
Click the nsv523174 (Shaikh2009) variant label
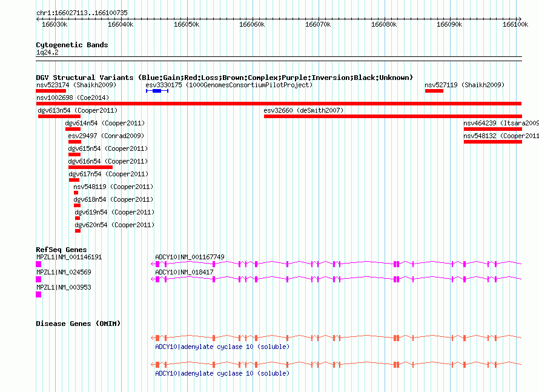pos(76,85)
